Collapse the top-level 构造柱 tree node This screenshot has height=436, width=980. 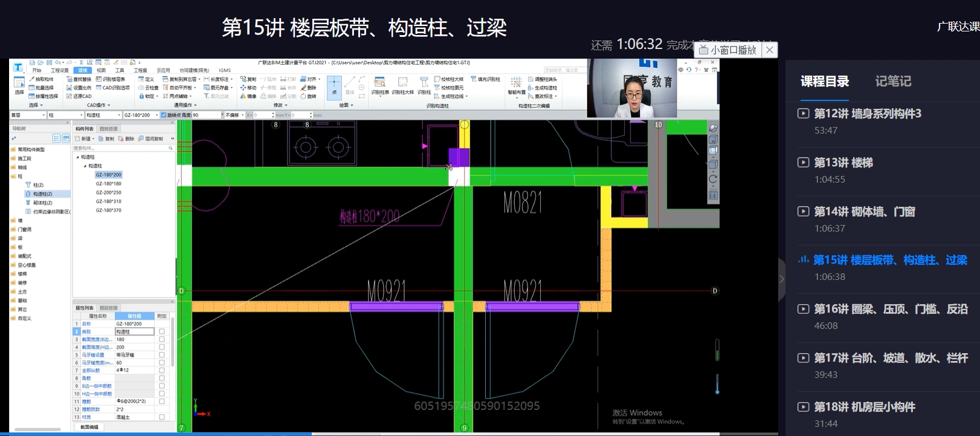click(x=77, y=157)
